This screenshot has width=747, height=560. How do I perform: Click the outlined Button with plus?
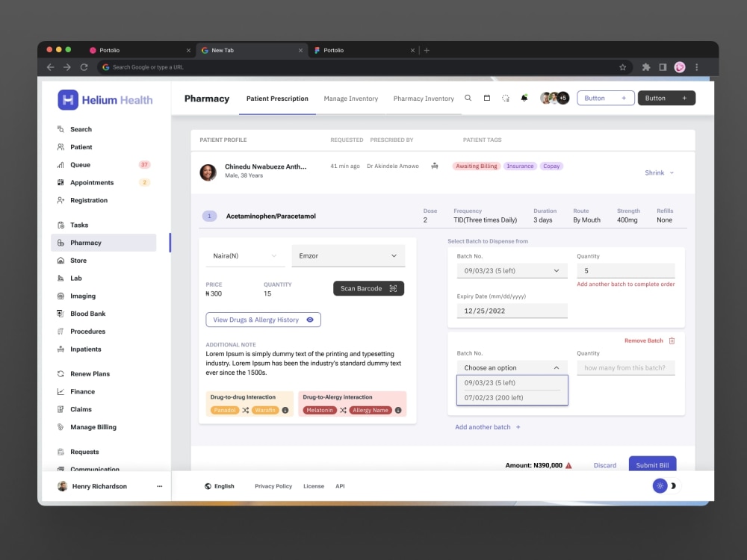[x=606, y=98]
